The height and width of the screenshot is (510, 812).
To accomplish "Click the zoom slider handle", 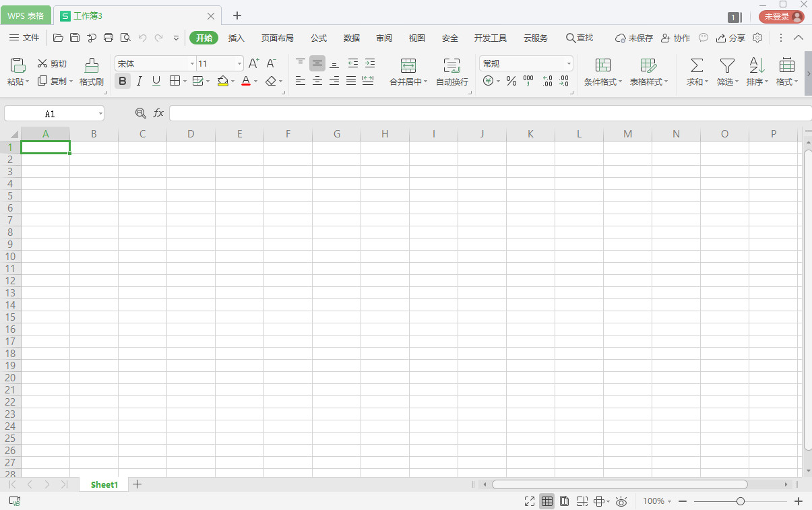I will click(740, 501).
